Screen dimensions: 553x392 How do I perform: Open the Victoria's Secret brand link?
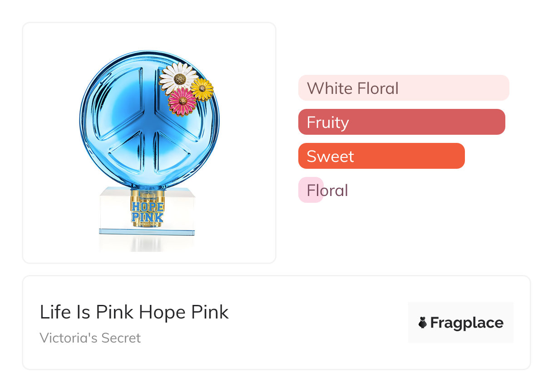point(90,338)
